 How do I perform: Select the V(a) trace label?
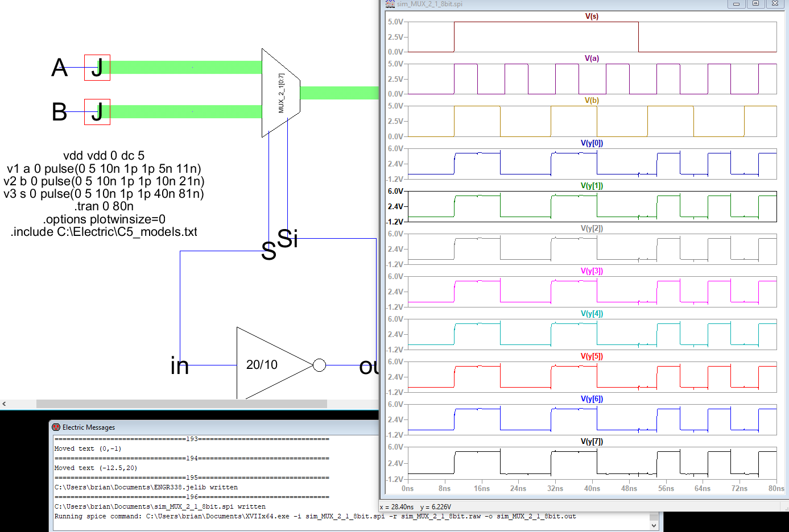[592, 59]
